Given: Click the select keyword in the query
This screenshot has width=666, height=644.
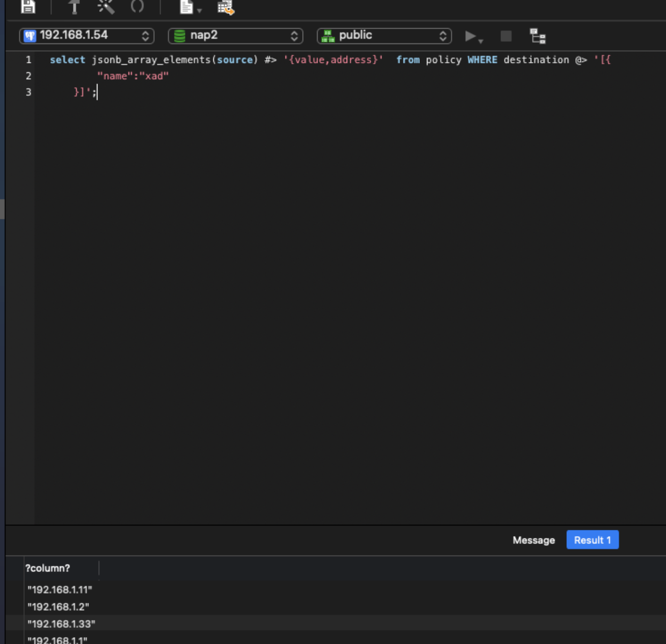Looking at the screenshot, I should click(x=68, y=60).
